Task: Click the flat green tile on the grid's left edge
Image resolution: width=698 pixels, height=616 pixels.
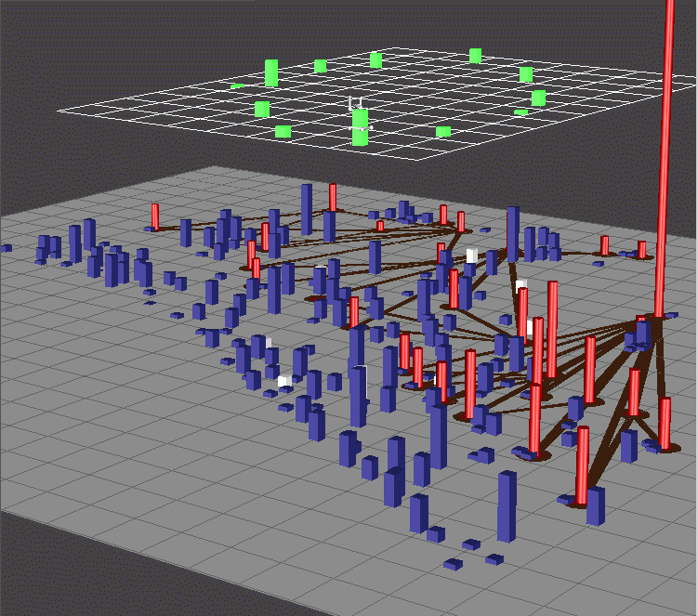Action: coord(237,86)
